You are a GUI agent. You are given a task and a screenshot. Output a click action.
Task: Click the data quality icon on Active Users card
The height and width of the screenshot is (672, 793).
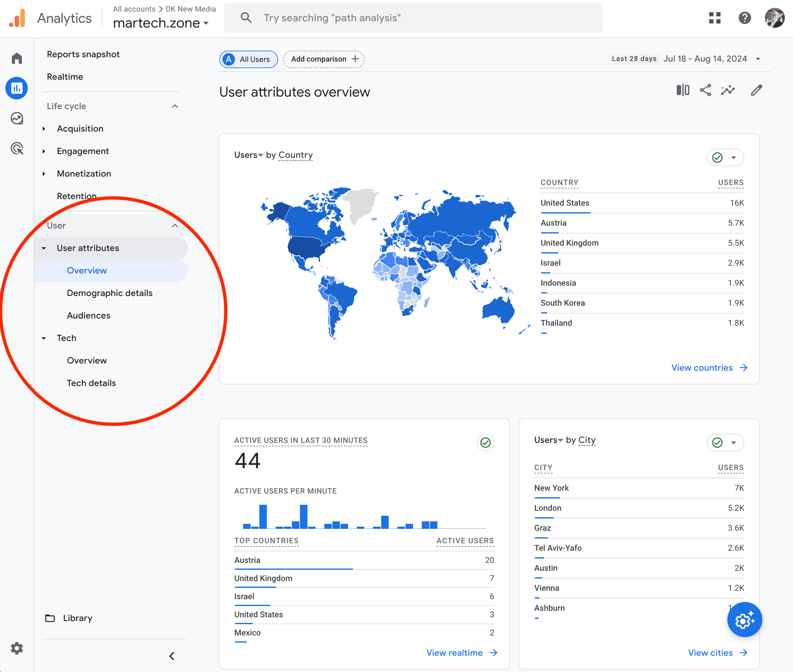(485, 442)
